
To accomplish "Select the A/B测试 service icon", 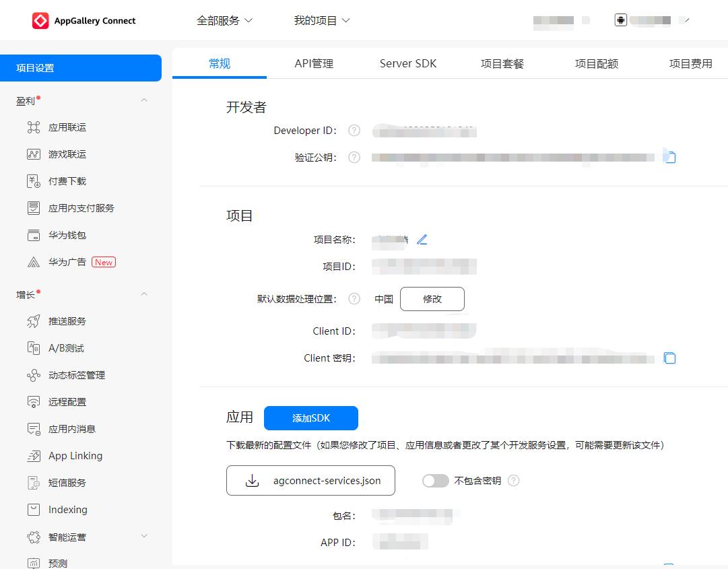I will (x=33, y=348).
